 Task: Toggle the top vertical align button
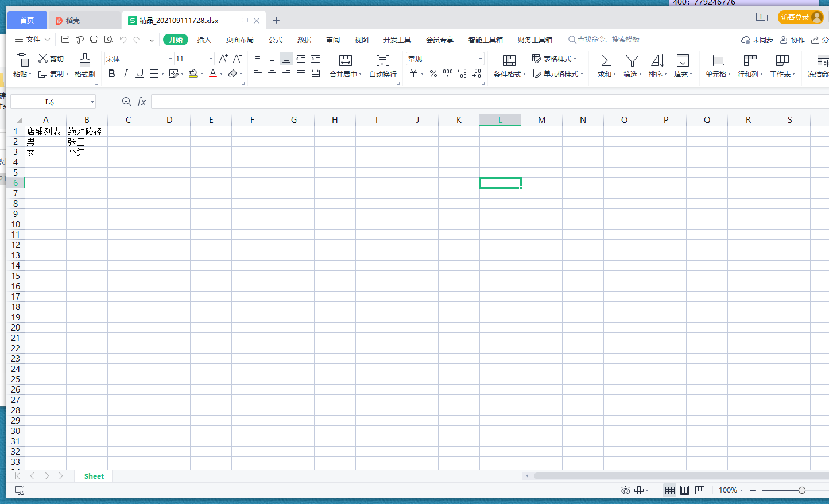coord(258,59)
